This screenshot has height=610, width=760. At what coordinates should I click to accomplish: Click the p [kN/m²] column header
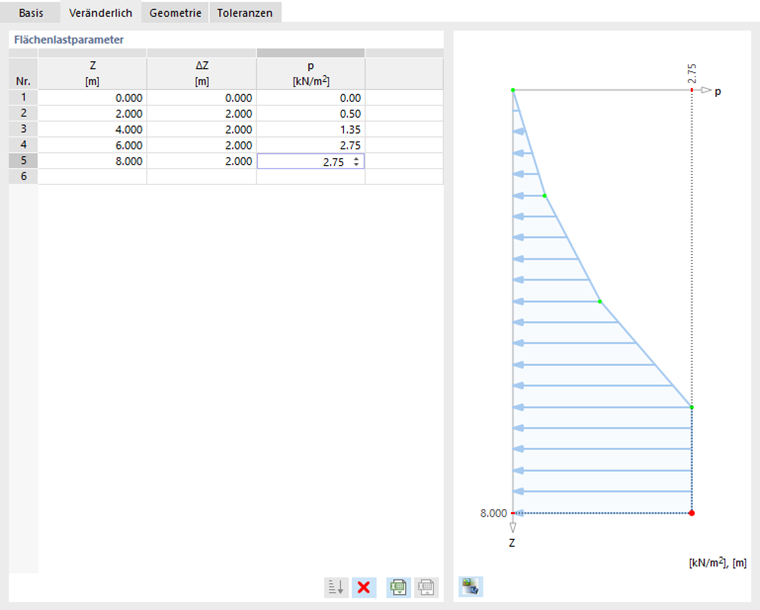[x=311, y=74]
